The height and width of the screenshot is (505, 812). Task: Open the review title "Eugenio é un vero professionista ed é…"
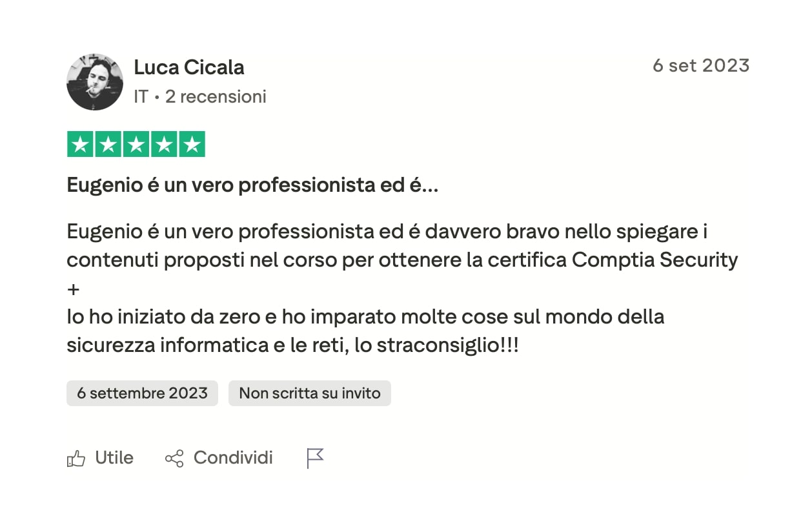[252, 186]
